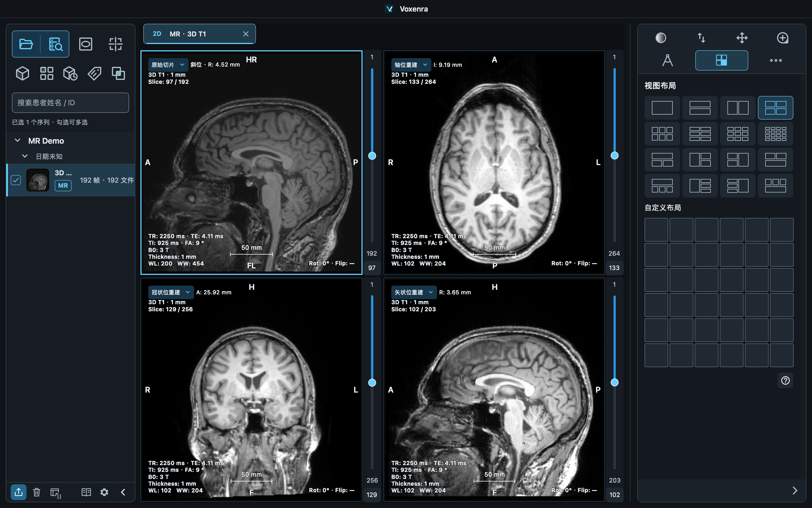This screenshot has width=812, height=508.
Task: Open the 矢状位重建 view dropdown
Action: click(414, 292)
